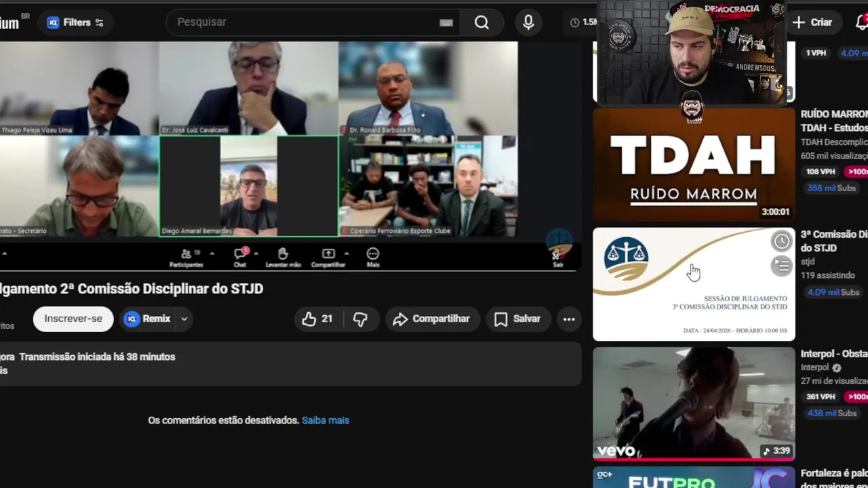
Task: Click the TDAH Descomplicado channel name
Action: pos(834,142)
